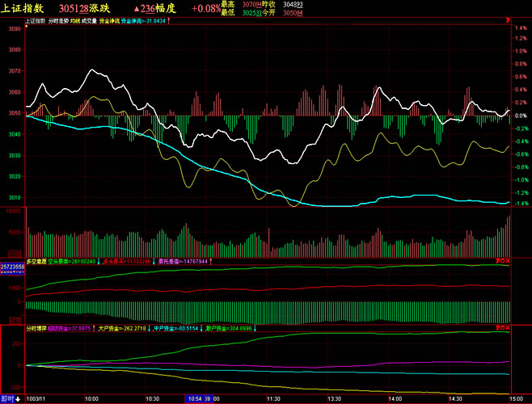The width and height of the screenshot is (532, 404).
Task: Close the 分时博弈 indicator panel
Action: [508, 329]
